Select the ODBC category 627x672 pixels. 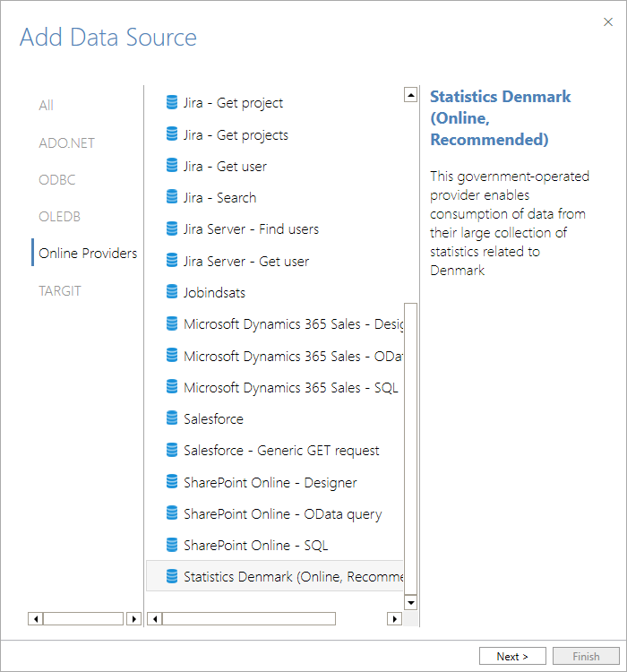click(x=57, y=180)
